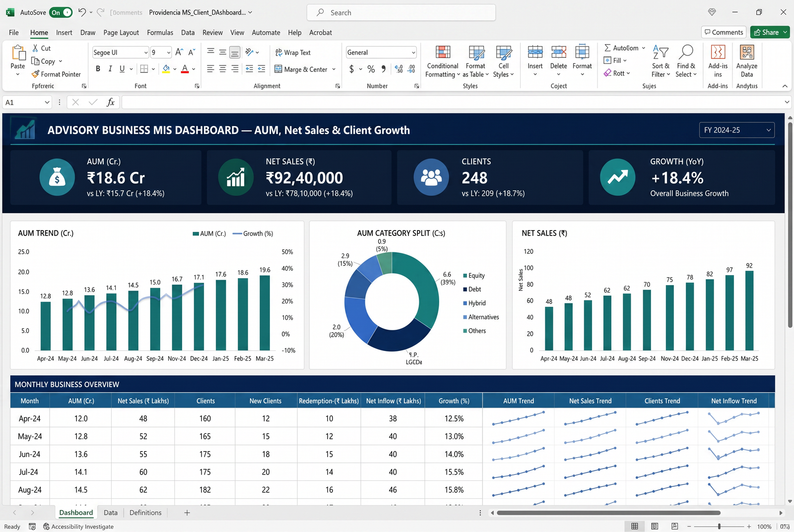Click the Comments button
Image resolution: width=794 pixels, height=532 pixels.
[x=724, y=32]
